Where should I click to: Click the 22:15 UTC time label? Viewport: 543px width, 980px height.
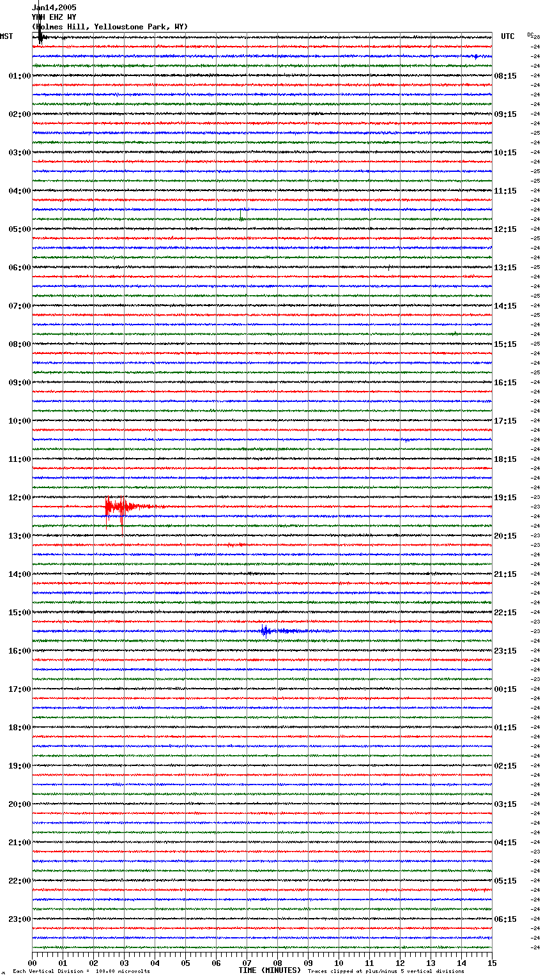click(x=505, y=613)
